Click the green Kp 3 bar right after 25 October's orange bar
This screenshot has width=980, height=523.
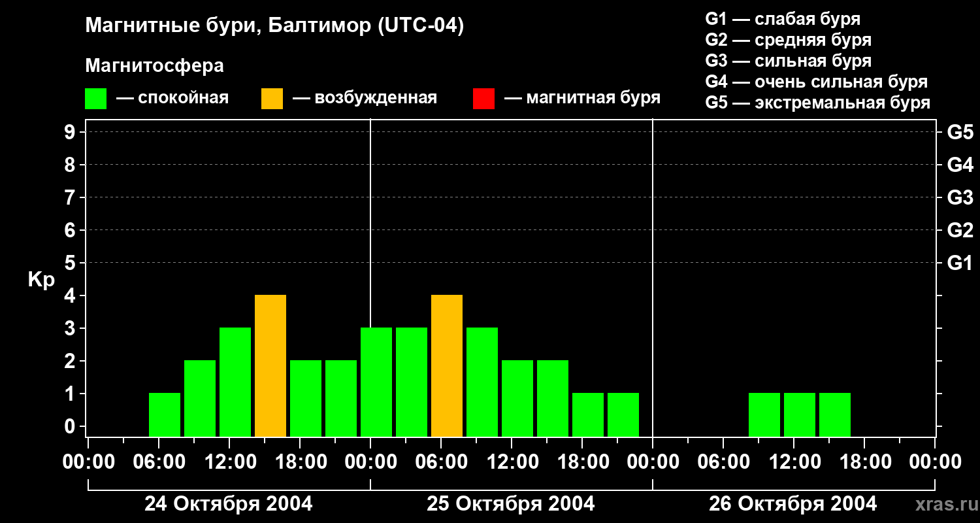[482, 382]
